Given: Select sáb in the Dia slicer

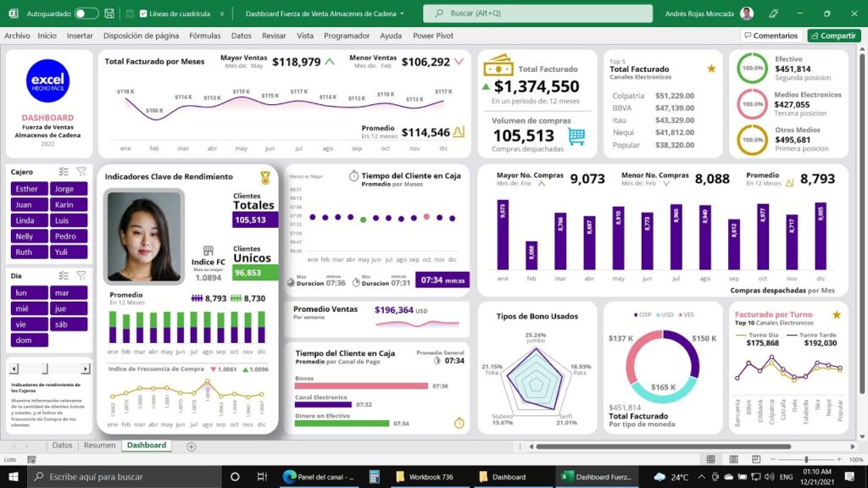Looking at the screenshot, I should [x=69, y=324].
